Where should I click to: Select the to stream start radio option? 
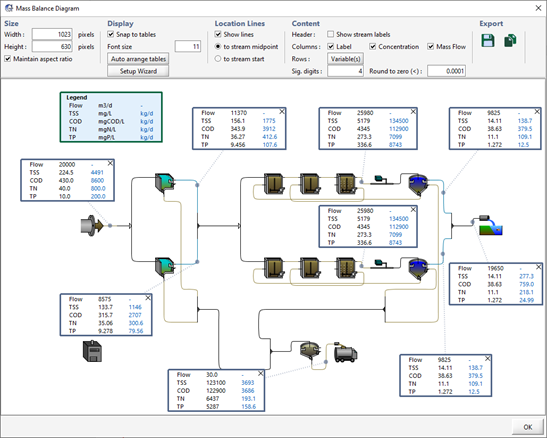218,59
